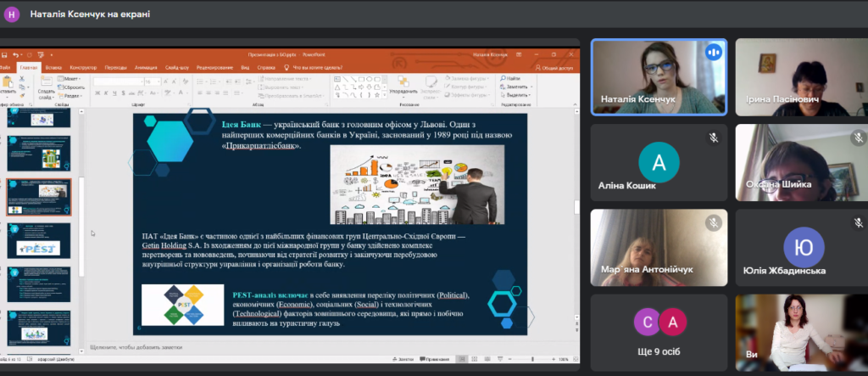Image resolution: width=868 pixels, height=376 pixels.
Task: Click Наталія Ксенчук video tile
Action: click(659, 77)
